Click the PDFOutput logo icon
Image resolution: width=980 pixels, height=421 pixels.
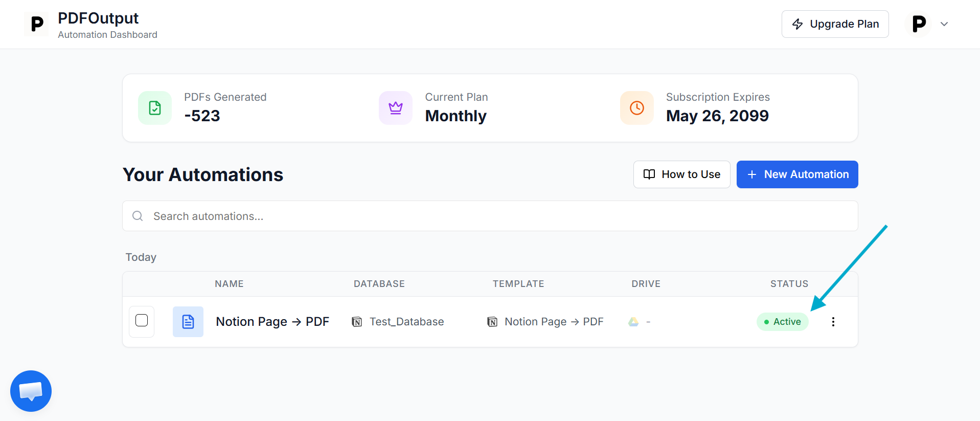[x=37, y=24]
